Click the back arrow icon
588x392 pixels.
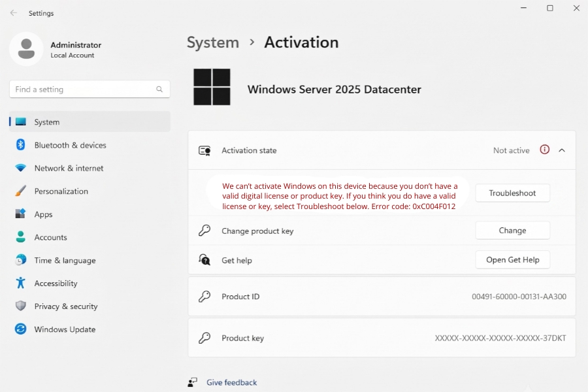click(x=14, y=13)
